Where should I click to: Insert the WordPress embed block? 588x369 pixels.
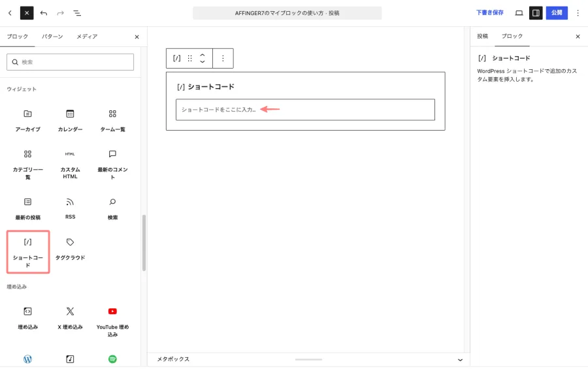click(27, 359)
